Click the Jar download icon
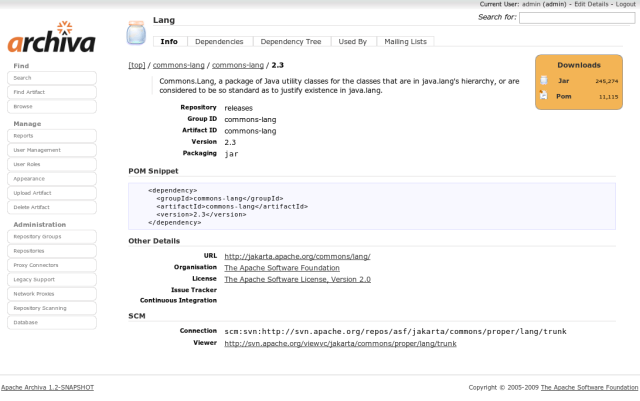 [543, 80]
